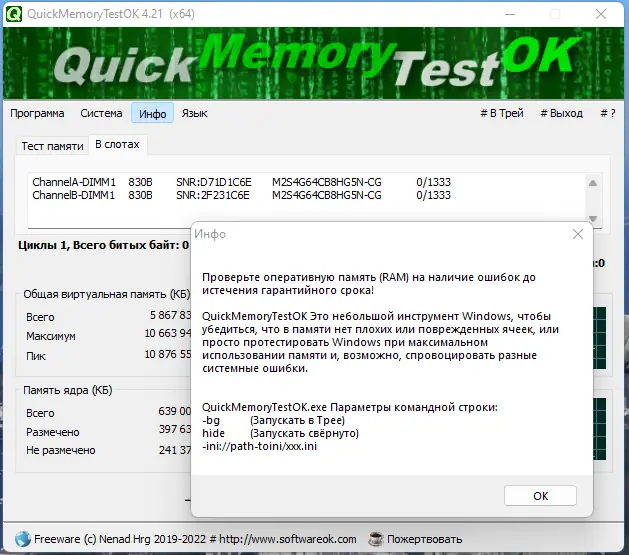629x555 pixels.
Task: Click the coffee cup donate icon
Action: (x=375, y=539)
